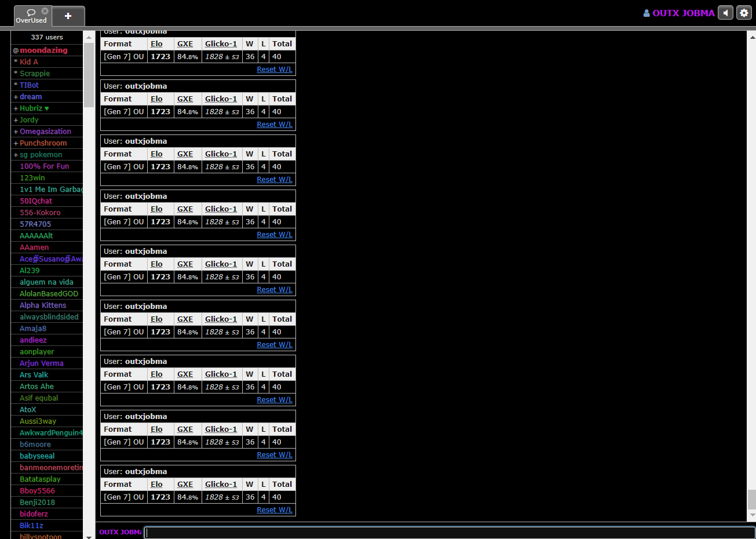Click the chat log scroll-down arrow
756x539 pixels.
tap(752, 515)
